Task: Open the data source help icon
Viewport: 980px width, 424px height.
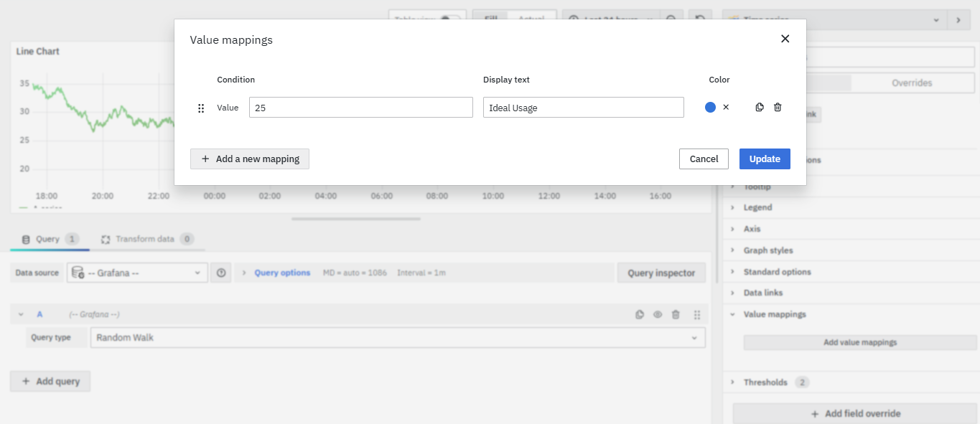Action: coord(221,273)
